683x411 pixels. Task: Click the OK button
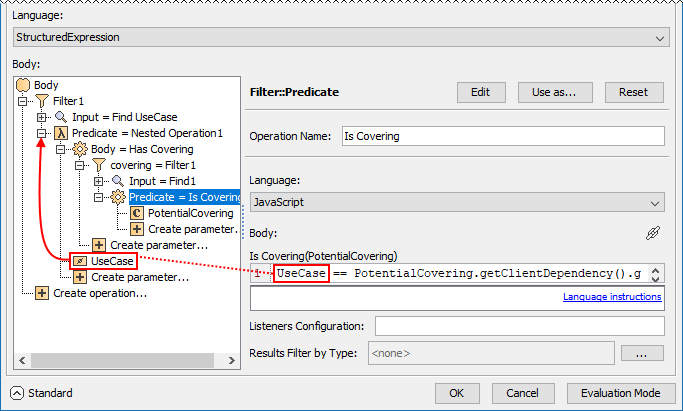click(457, 393)
